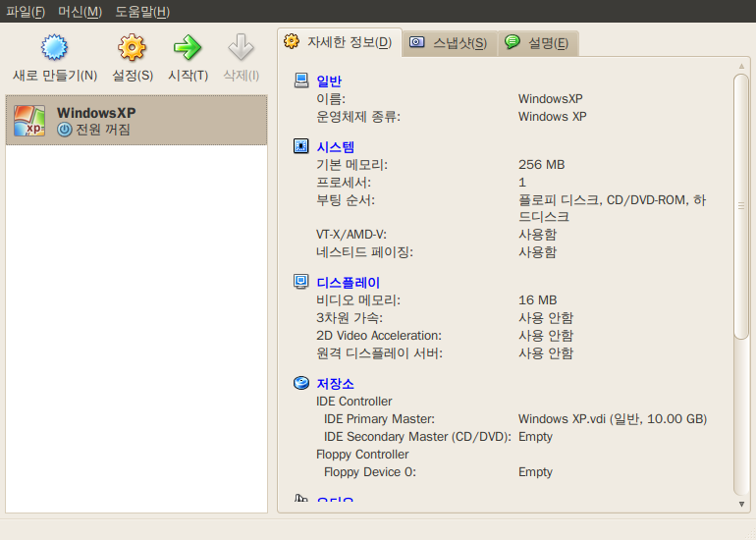756x540 pixels.
Task: Click the 기본 메모리 label
Action: pos(351,165)
